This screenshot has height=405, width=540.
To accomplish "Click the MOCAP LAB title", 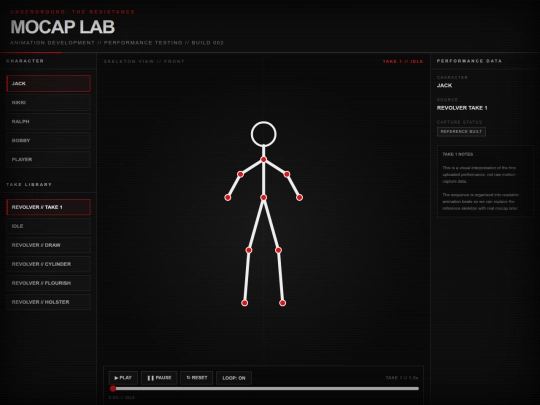I will tap(63, 27).
